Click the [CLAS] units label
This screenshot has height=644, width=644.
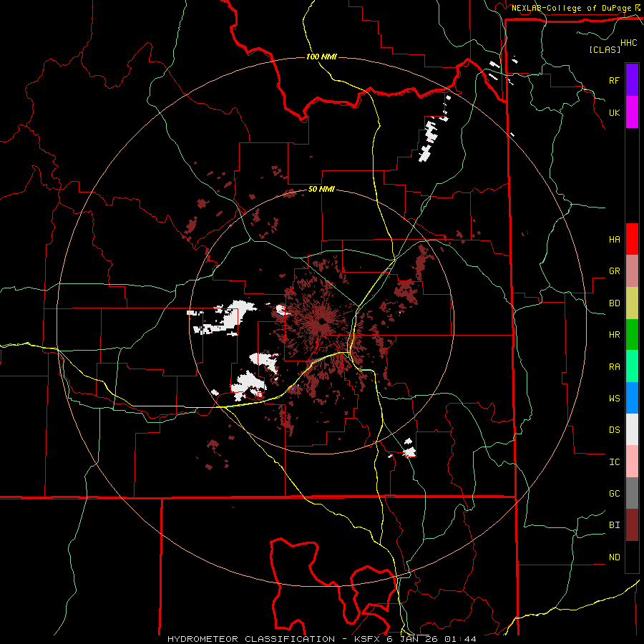(x=605, y=49)
